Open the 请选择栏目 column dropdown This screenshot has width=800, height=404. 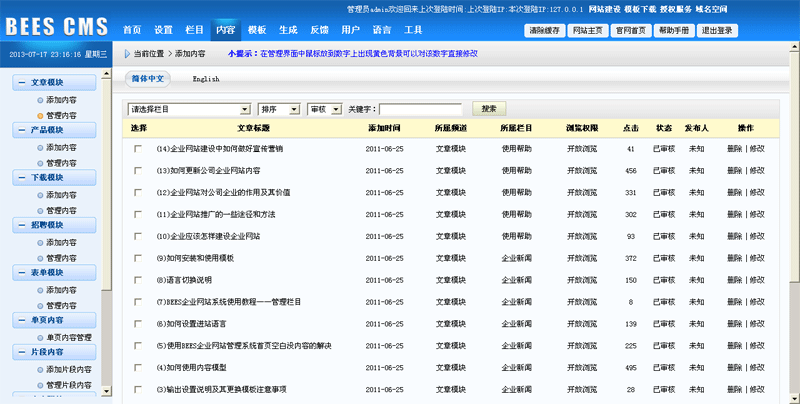pos(189,109)
